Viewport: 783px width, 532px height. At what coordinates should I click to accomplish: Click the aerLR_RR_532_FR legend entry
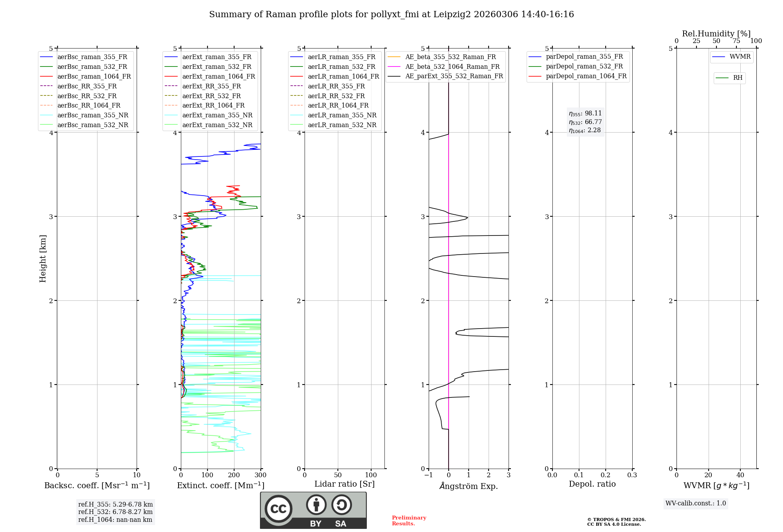336,96
